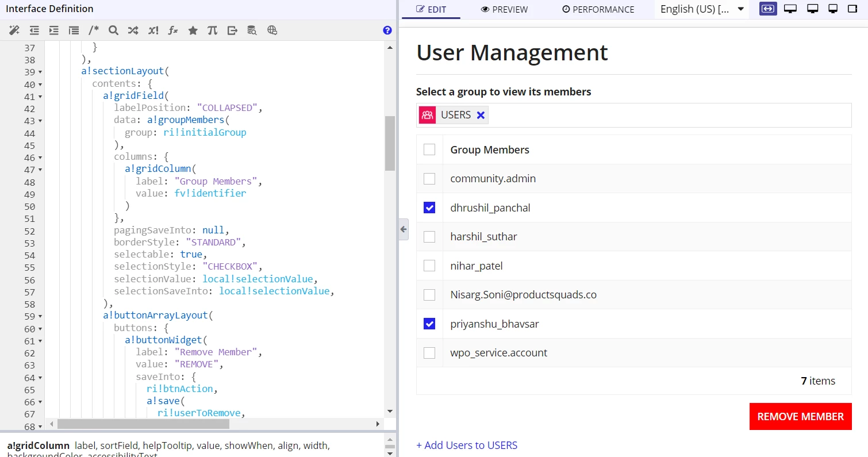Select the tablet preview icon
The image size is (868, 457).
852,9
